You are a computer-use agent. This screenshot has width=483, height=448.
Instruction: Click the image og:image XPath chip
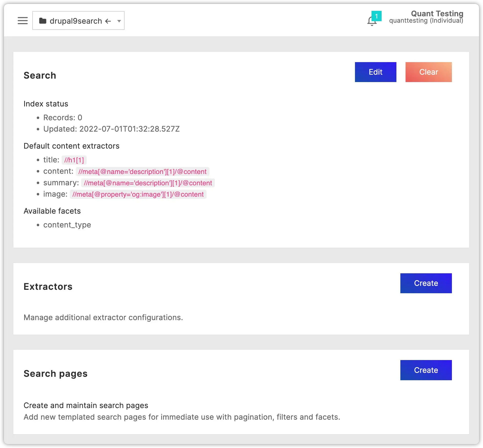pyautogui.click(x=138, y=194)
